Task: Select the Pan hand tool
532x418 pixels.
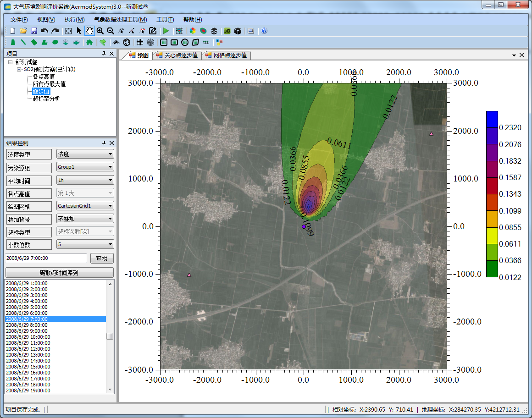Action: tap(89, 31)
